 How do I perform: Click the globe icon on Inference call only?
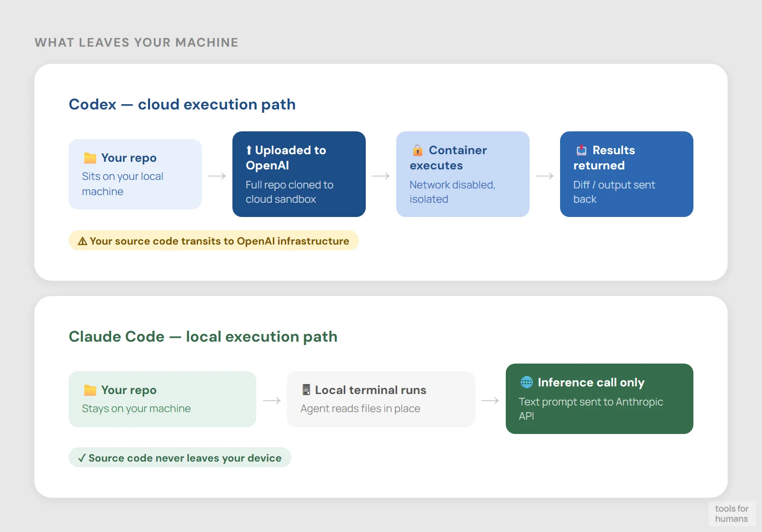[x=526, y=382]
